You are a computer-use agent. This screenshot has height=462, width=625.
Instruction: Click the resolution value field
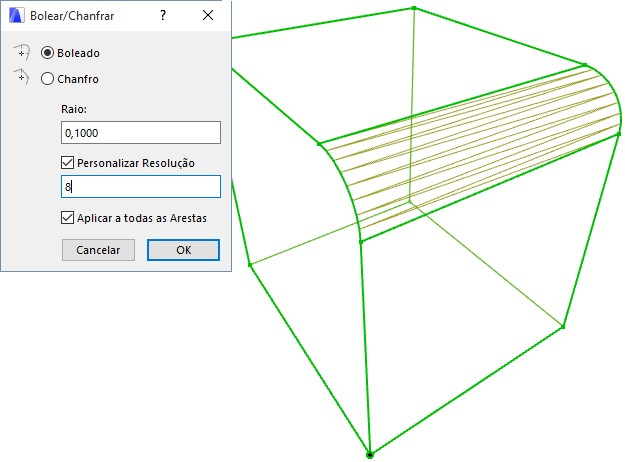[x=141, y=187]
